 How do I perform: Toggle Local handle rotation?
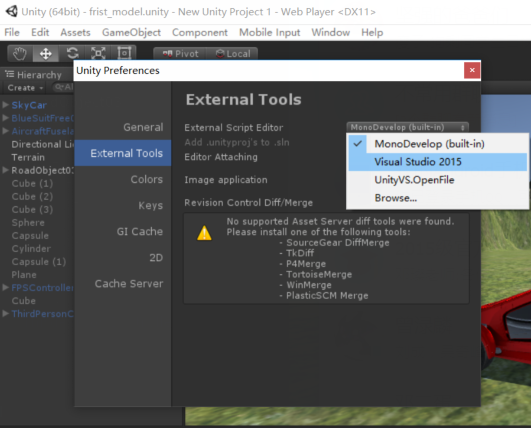click(233, 54)
